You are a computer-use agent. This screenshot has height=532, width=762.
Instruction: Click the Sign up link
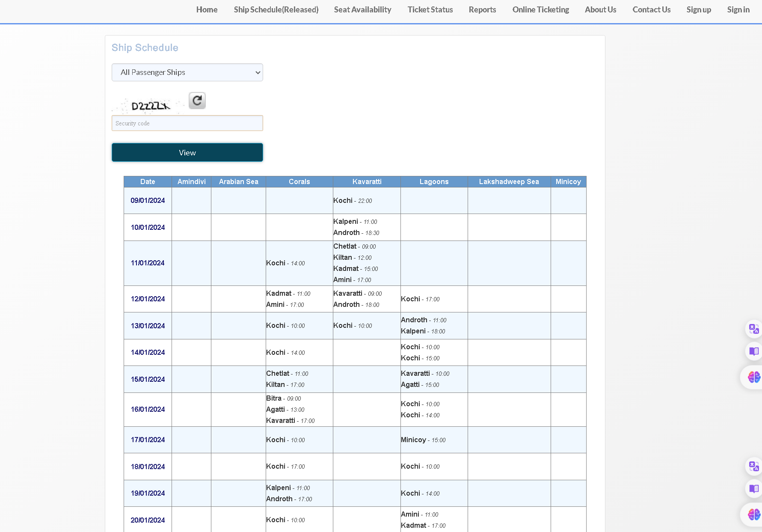point(699,9)
